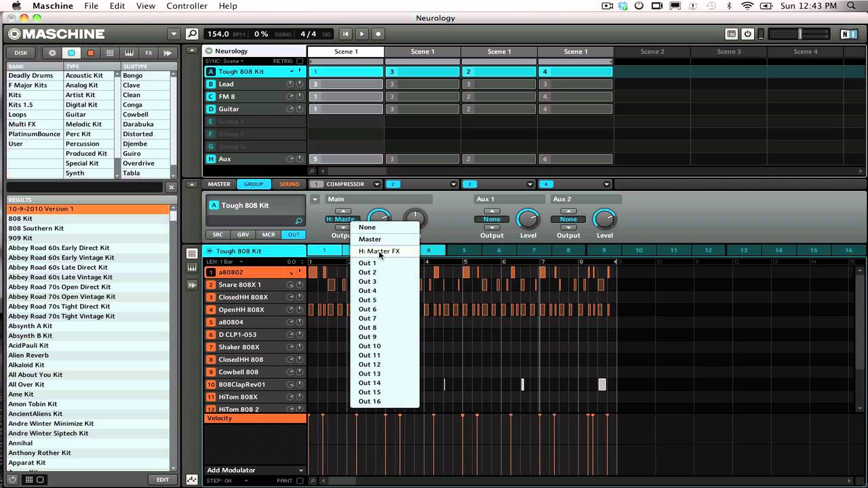Toggle the RETRIG checkbox

click(300, 61)
